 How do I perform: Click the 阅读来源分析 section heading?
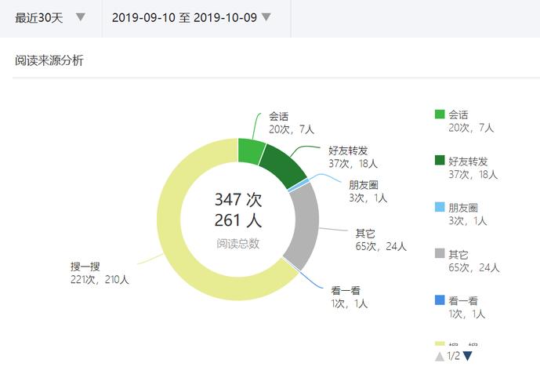point(49,60)
